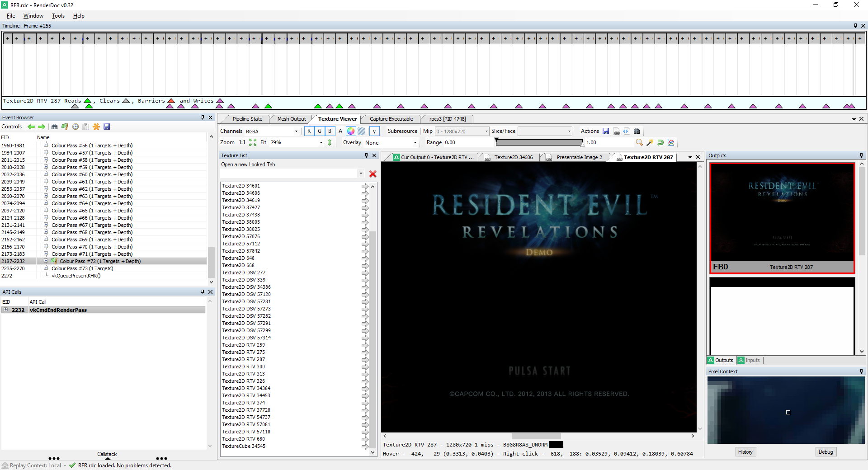Select Texture2D RTV 300 in the texture list

243,367
